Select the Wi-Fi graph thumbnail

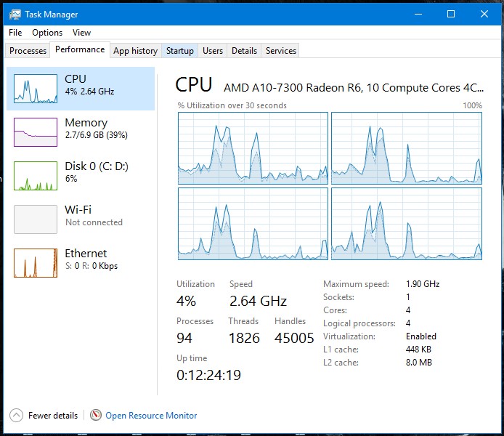[36, 219]
